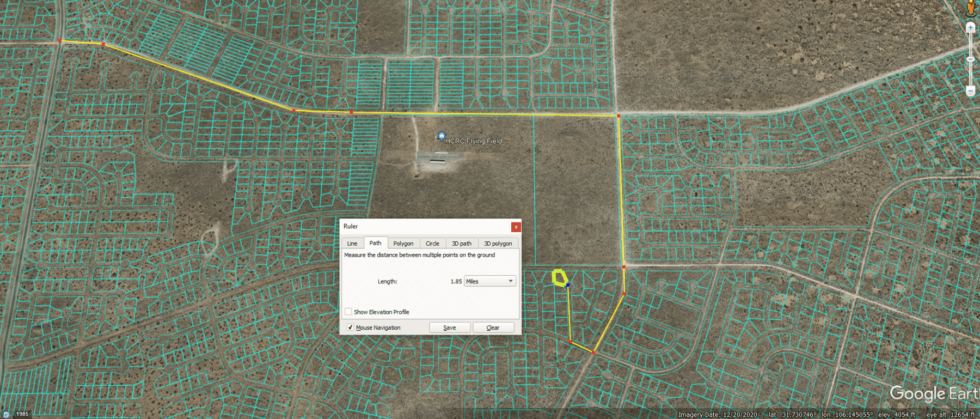
Task: Switch to the Circle tab
Action: pos(432,244)
